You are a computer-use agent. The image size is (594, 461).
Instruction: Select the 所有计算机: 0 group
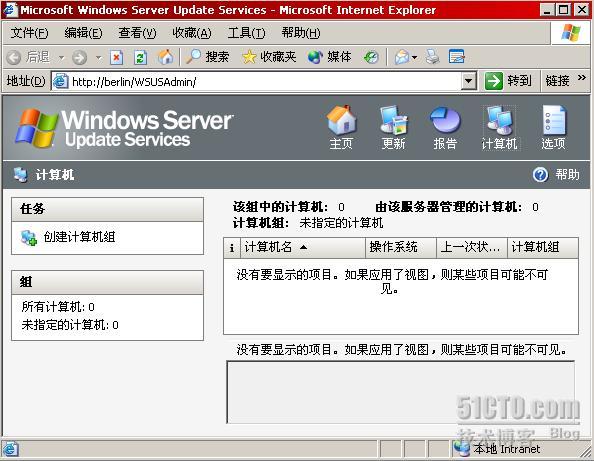pos(58,307)
